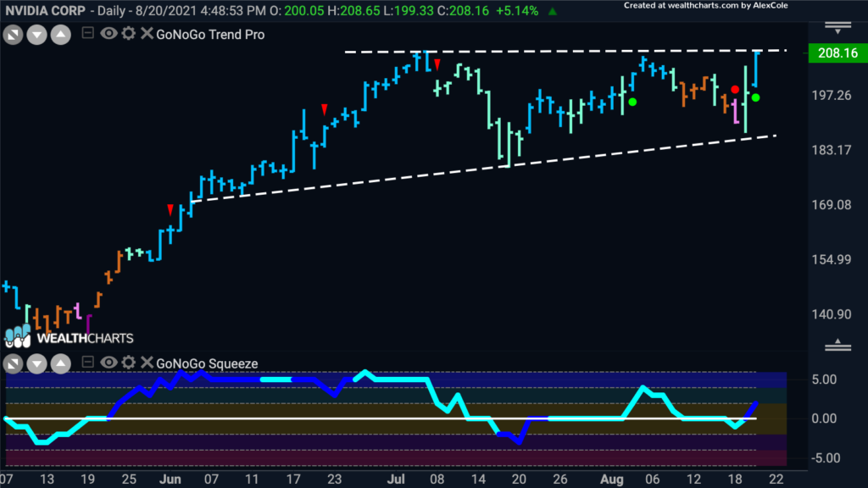Click the Aug date axis label

pyautogui.click(x=612, y=480)
